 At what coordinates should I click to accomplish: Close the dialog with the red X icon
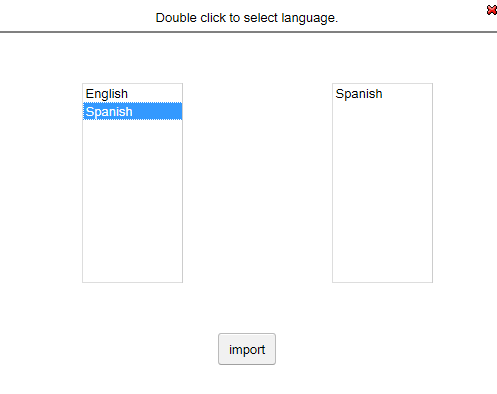pyautogui.click(x=491, y=10)
